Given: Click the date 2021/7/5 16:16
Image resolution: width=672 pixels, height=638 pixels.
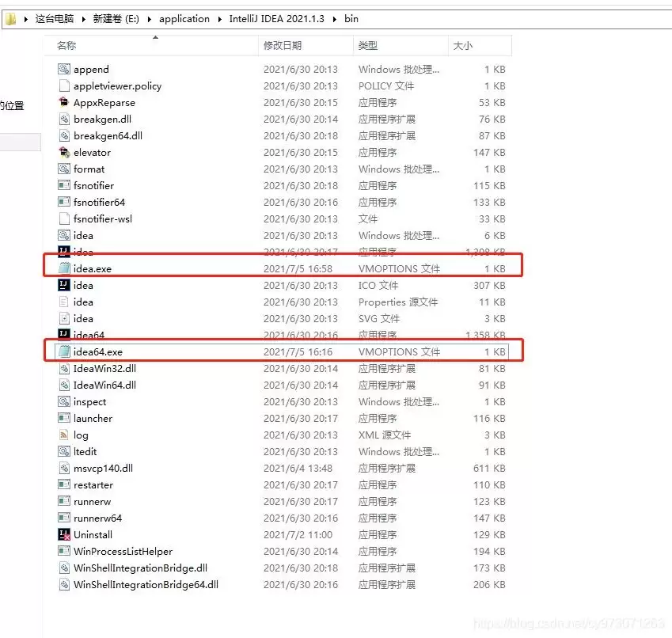Looking at the screenshot, I should click(298, 351).
